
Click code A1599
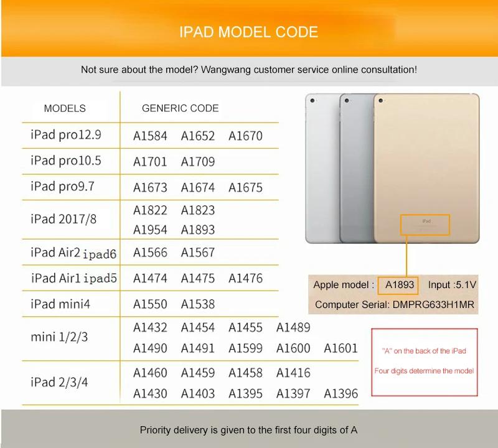(245, 348)
